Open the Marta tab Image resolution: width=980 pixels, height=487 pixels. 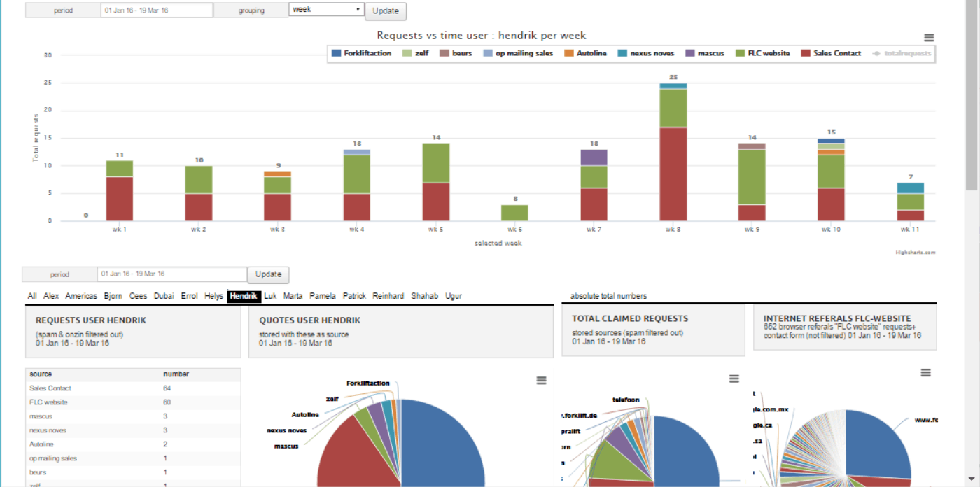[294, 296]
